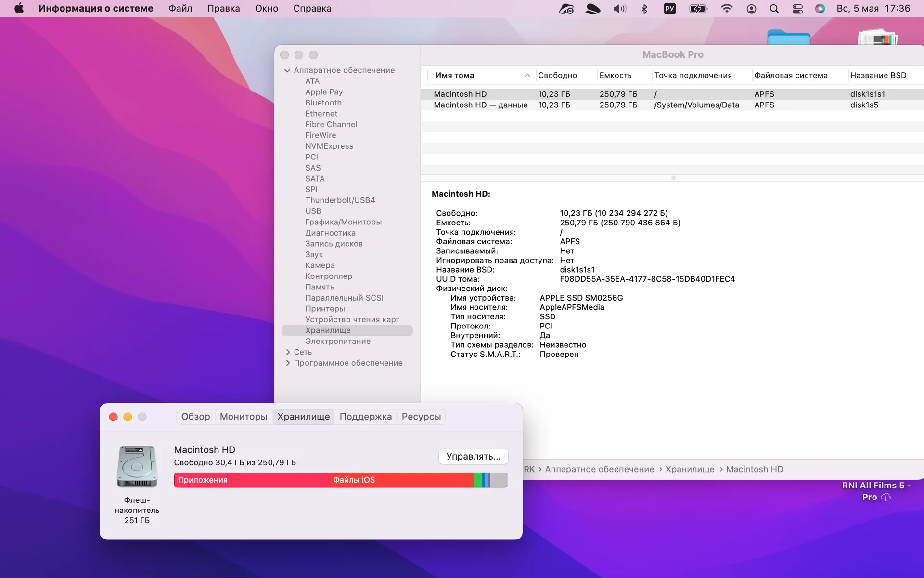This screenshot has width=924, height=578.
Task: Click Macintosh HD in the bottom path bar
Action: 755,469
